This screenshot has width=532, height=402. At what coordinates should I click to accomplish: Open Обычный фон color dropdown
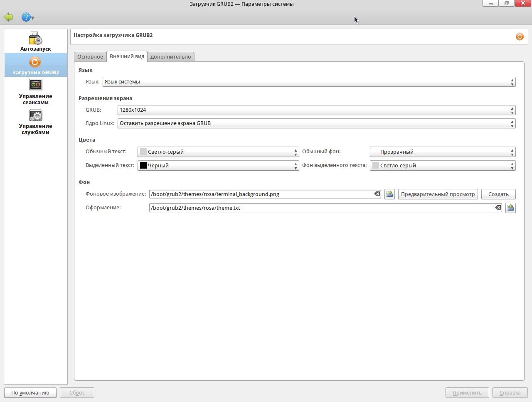pos(442,152)
